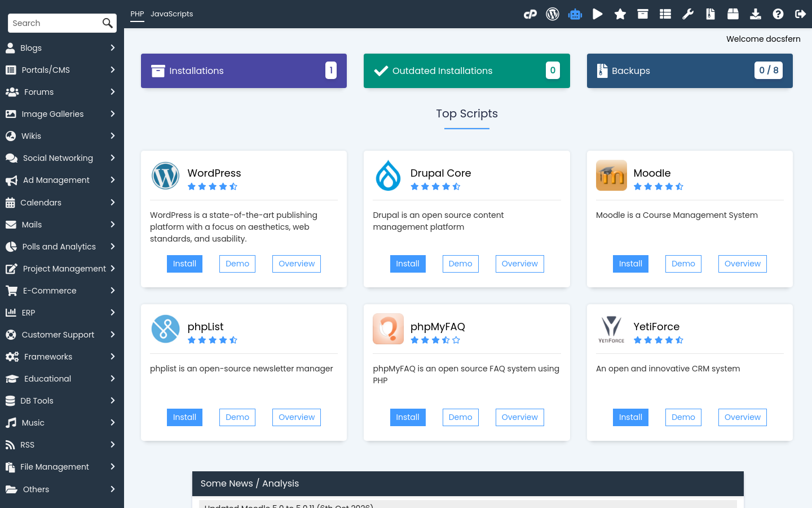This screenshot has height=508, width=812.
Task: Open all installations box icon
Action: (x=643, y=14)
